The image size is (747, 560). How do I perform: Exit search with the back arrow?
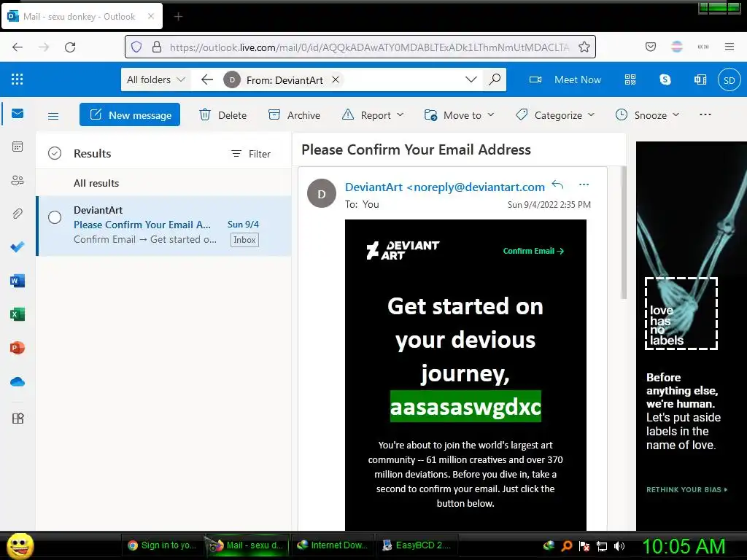[206, 80]
